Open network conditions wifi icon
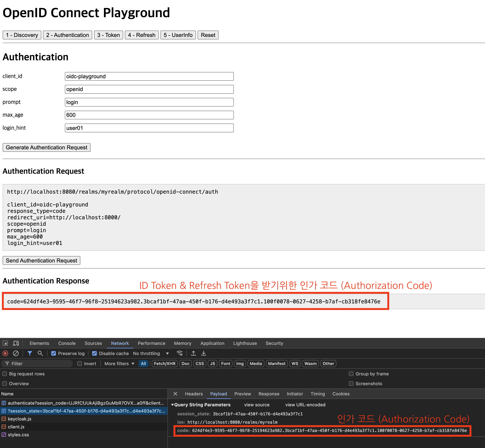485x448 pixels. (x=180, y=354)
